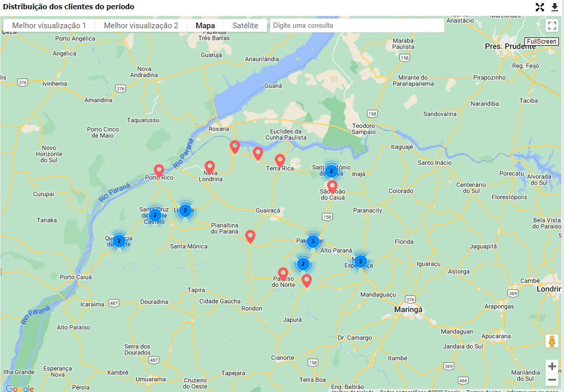This screenshot has width=564, height=392.
Task: Zoom in with the plus button
Action: [x=552, y=366]
